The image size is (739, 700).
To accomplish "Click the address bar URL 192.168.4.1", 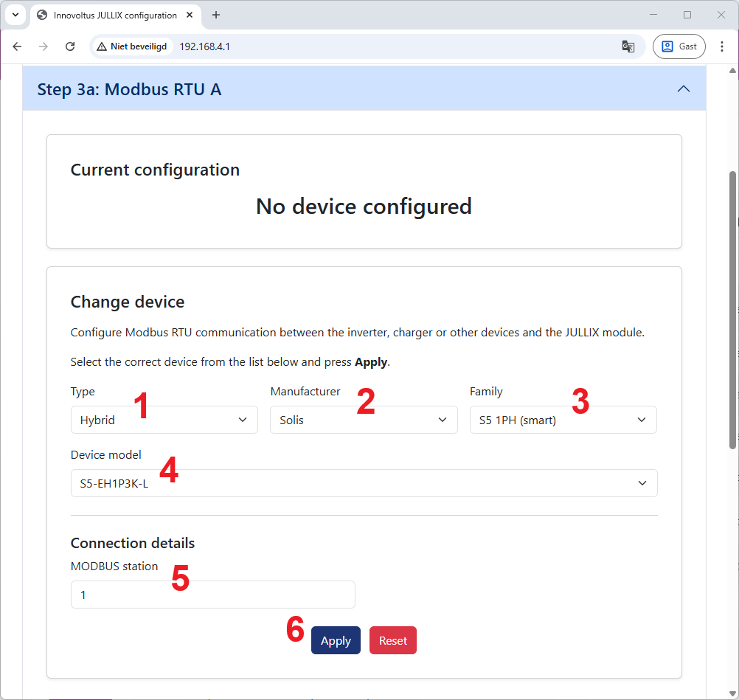I will 205,46.
